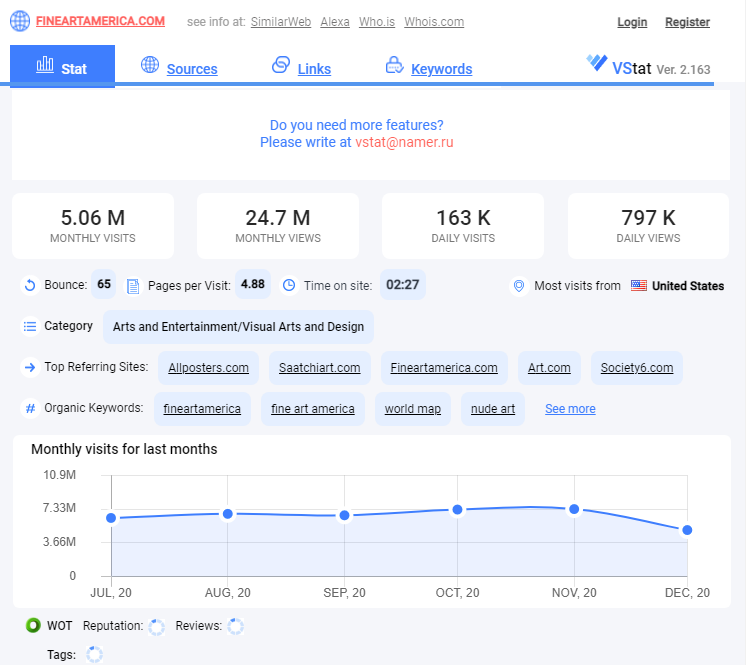The width and height of the screenshot is (746, 666).
Task: Open the SimilarWeb info link
Action: pos(281,22)
